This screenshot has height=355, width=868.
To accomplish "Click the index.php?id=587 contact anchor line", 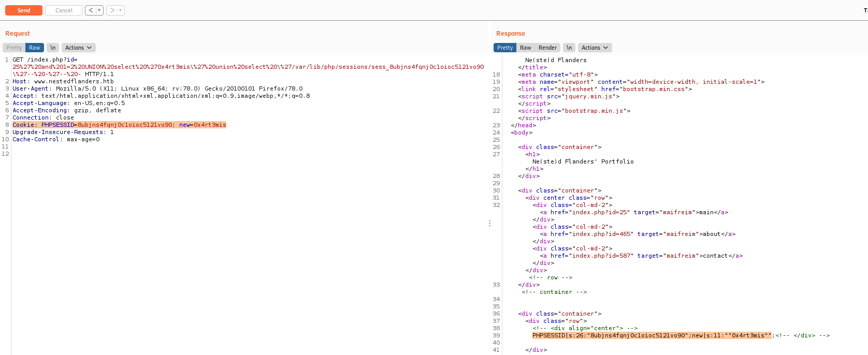I will tap(641, 256).
